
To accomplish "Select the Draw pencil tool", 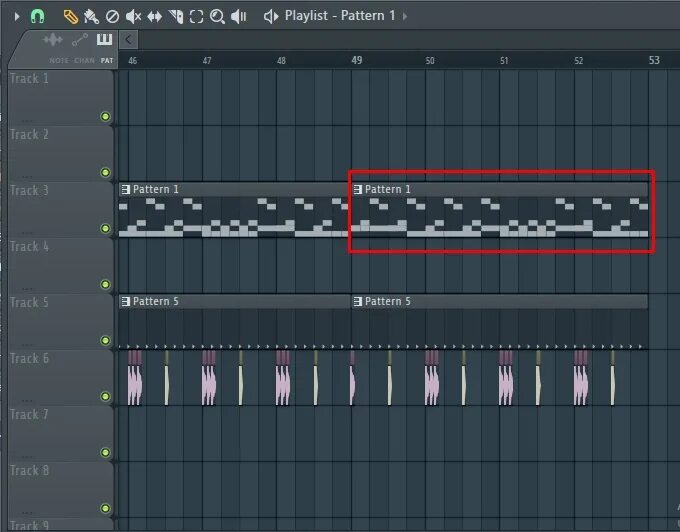I will 70,16.
